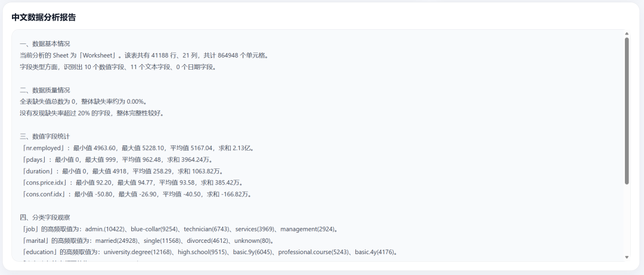Screen dimensions: 644x275
Task: Click the section title 三、数值字段统计
Action: pos(45,136)
